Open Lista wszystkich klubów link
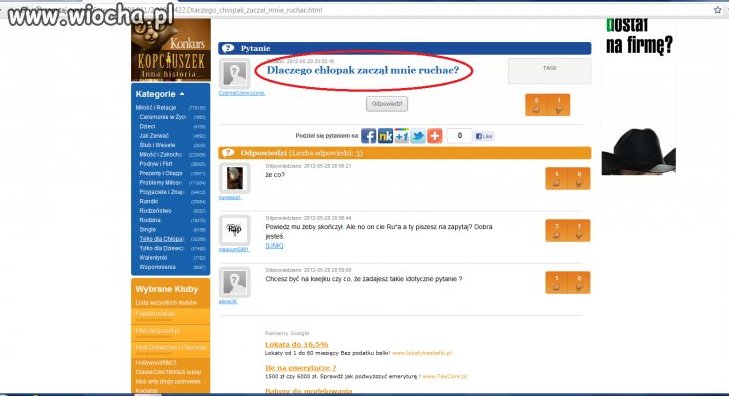The image size is (729, 396). click(166, 303)
